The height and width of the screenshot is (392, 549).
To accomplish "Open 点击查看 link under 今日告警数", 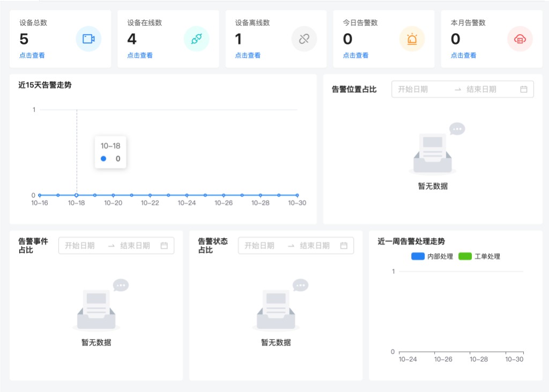I will coord(356,55).
